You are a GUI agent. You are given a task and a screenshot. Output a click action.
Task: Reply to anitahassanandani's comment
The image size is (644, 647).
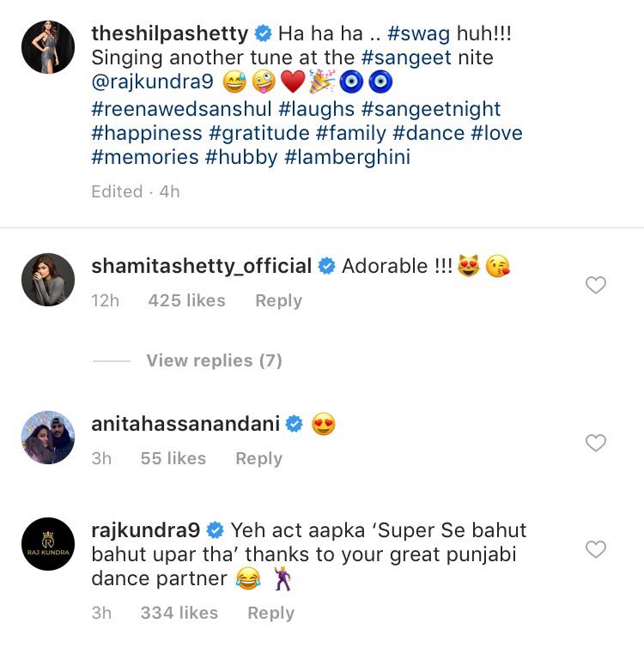(258, 458)
